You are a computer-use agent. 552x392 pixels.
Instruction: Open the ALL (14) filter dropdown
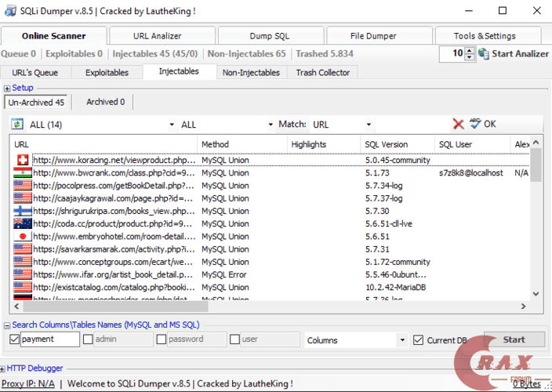tap(172, 125)
